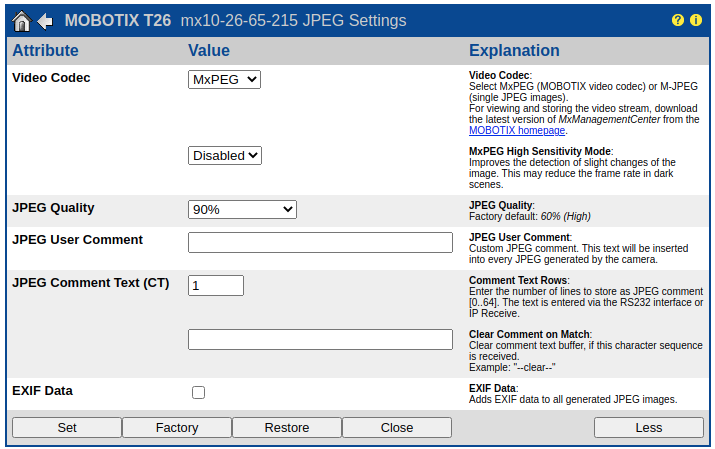Open the JPEG Quality 90% dropdown
715x449 pixels.
242,209
